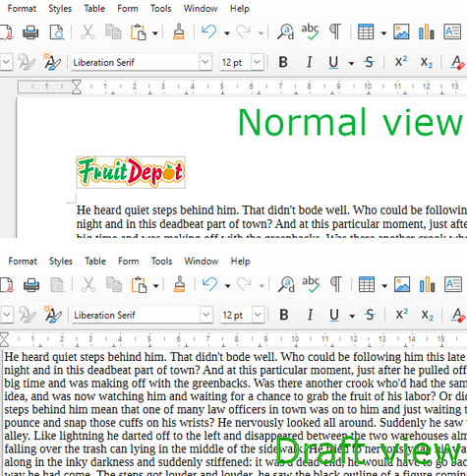This screenshot has width=467, height=476.
Task: Toggle formatting marks in the Draft view window
Action: (335, 284)
